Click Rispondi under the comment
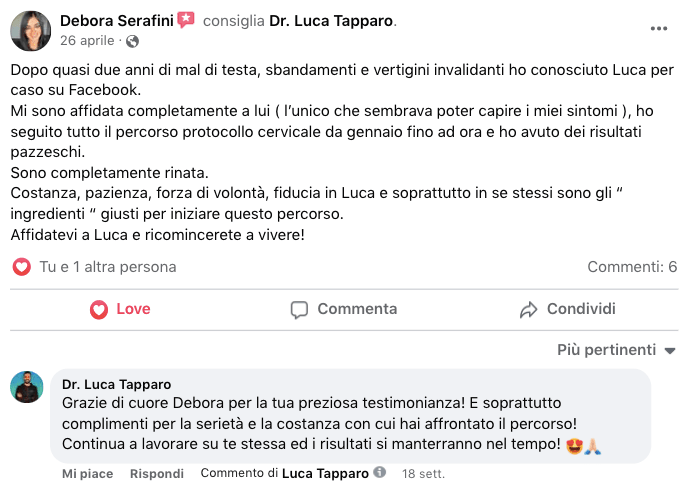Viewport: 687px width, 487px height. [x=158, y=473]
